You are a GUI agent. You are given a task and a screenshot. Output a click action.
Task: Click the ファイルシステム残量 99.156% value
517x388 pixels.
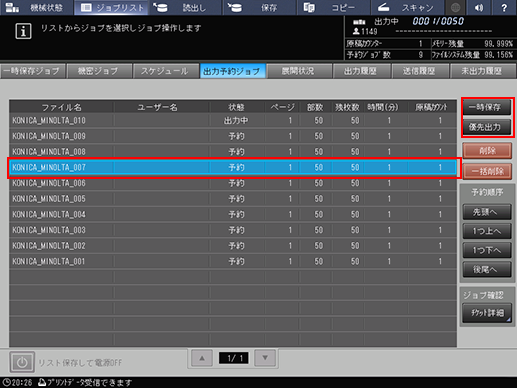pyautogui.click(x=498, y=55)
